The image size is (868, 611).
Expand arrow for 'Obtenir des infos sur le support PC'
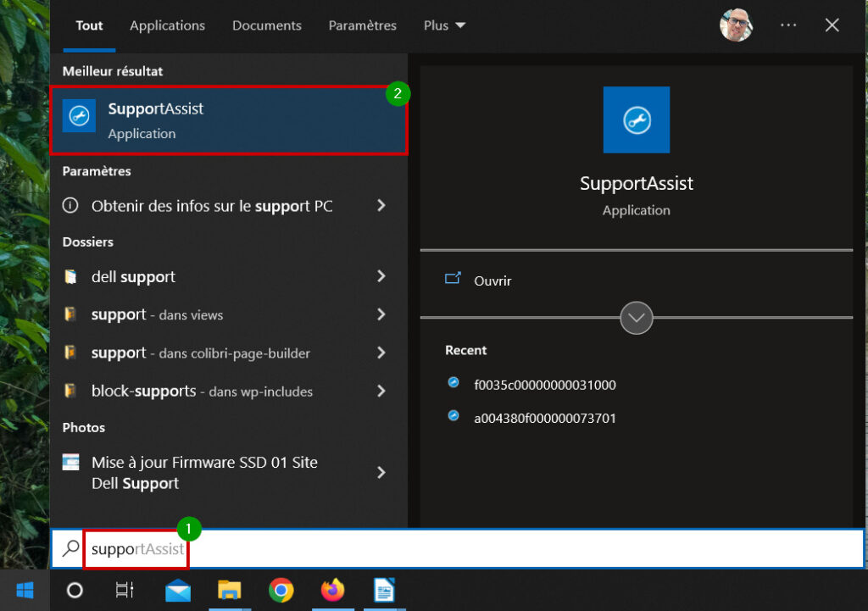[381, 206]
